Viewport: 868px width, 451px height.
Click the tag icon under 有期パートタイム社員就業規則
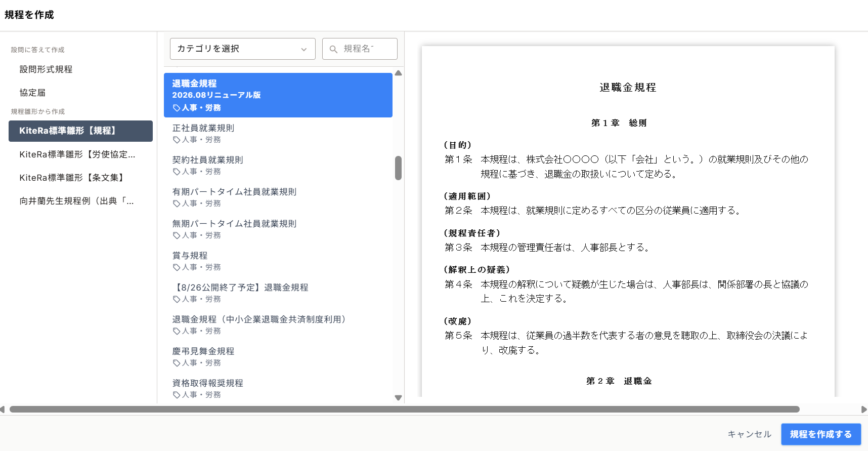coord(177,204)
